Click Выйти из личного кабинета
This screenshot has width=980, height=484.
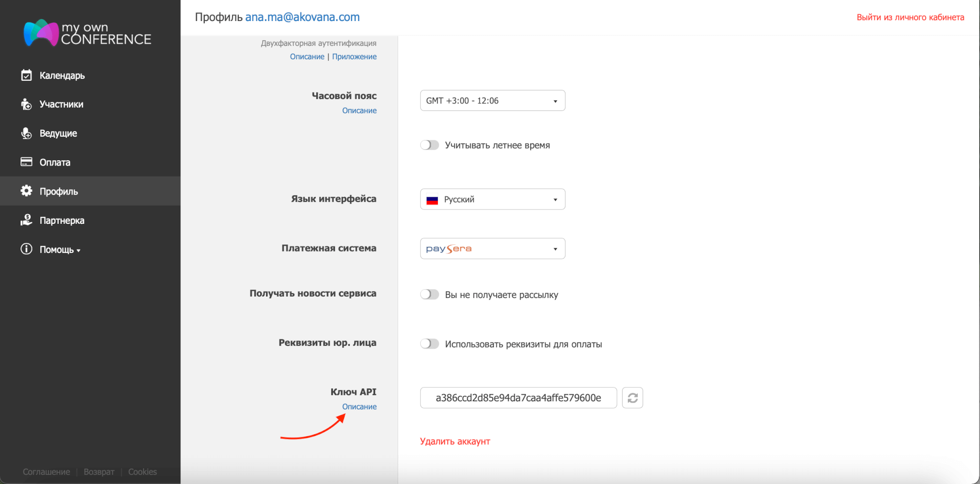(910, 17)
